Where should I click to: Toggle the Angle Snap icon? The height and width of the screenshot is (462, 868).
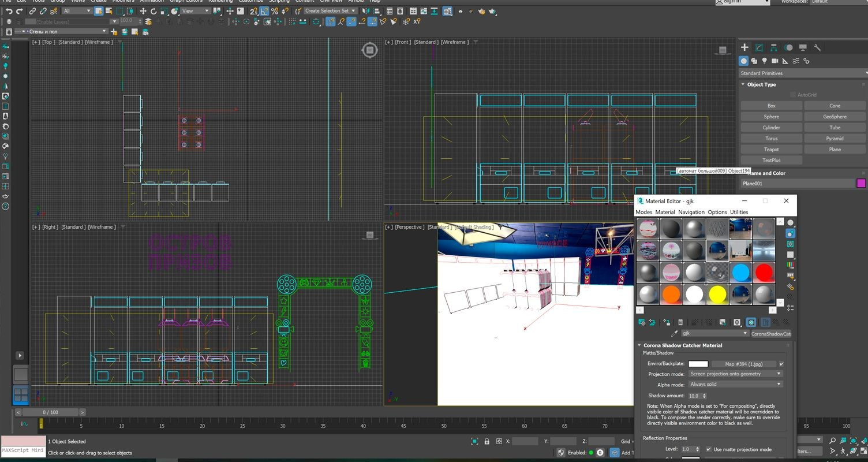point(264,11)
